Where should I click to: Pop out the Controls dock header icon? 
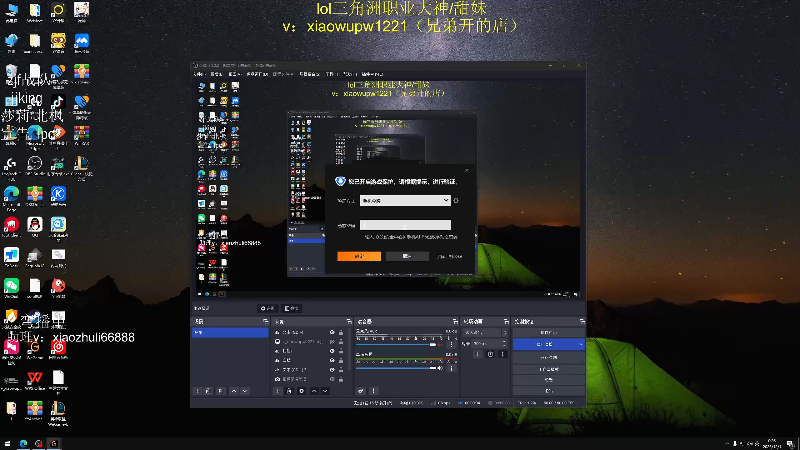tap(582, 321)
